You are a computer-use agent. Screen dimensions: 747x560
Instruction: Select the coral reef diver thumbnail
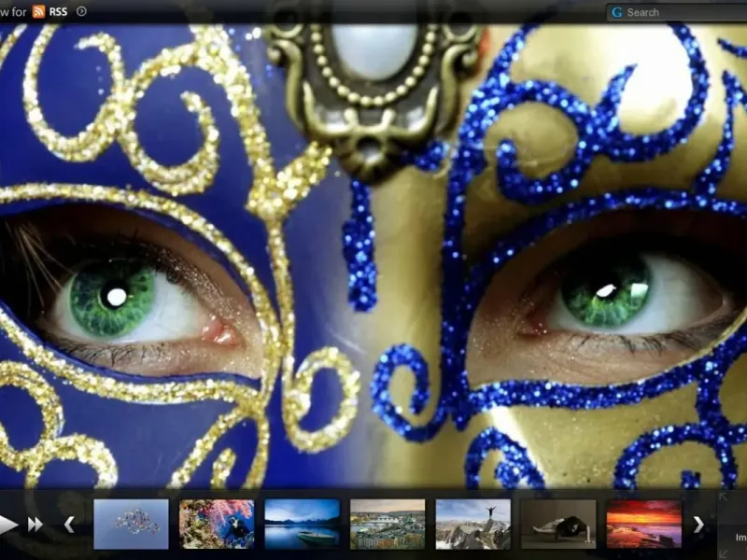pos(217,524)
